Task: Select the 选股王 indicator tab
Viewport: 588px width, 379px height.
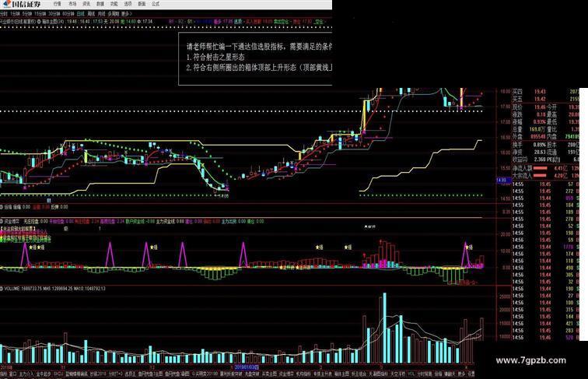Action: tap(130, 374)
